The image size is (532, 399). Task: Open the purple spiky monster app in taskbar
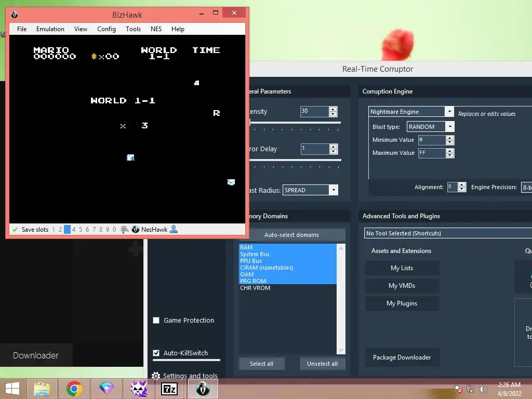138,389
